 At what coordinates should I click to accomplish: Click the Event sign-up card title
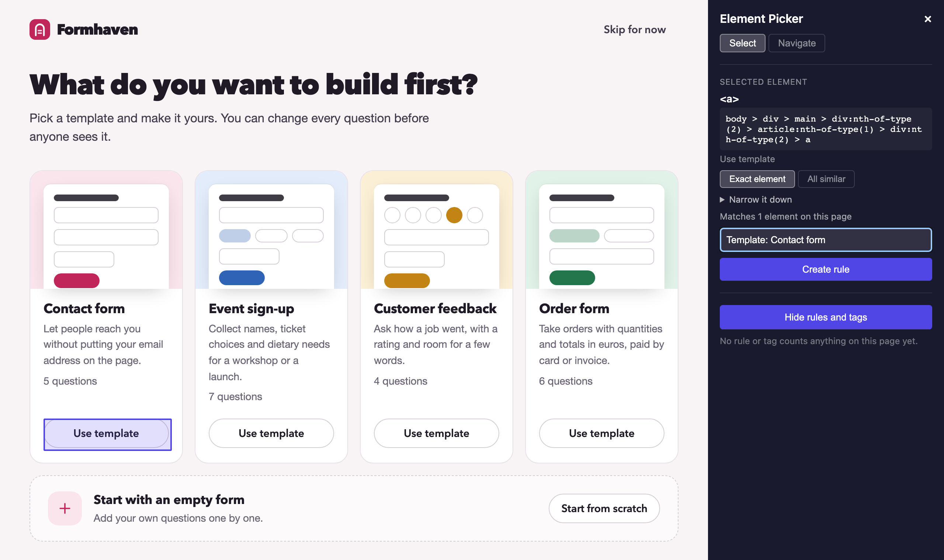tap(251, 309)
